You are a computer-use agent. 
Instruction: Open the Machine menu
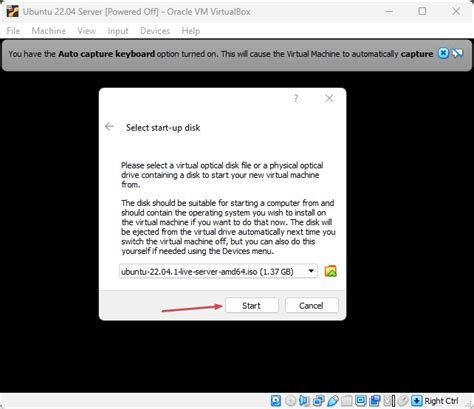tap(49, 31)
